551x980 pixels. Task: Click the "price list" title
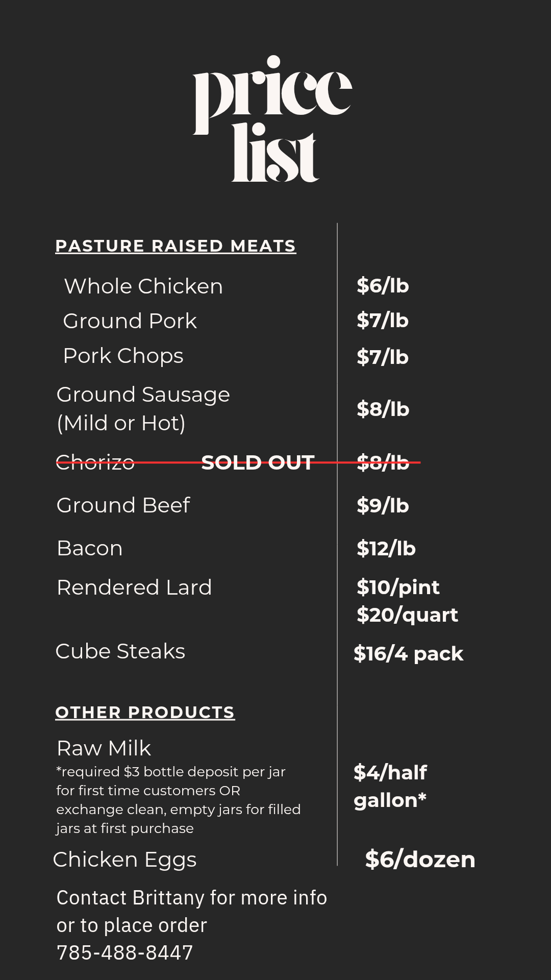coord(272,119)
